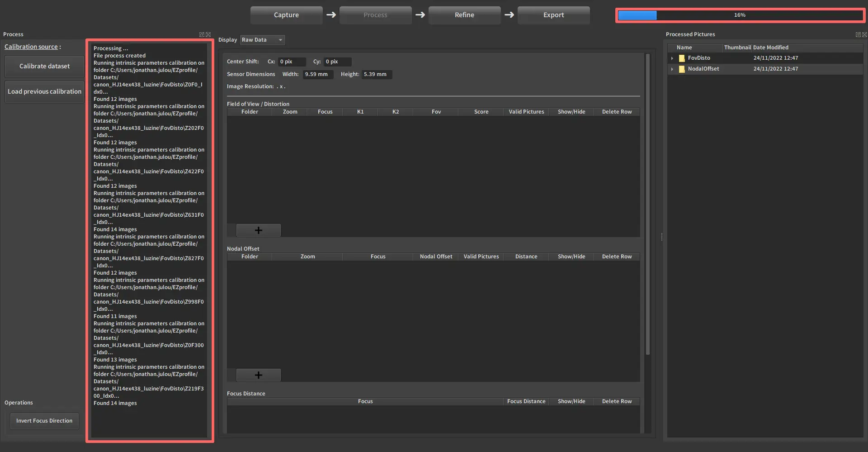Click the 16% progress bar
868x452 pixels.
tap(740, 15)
